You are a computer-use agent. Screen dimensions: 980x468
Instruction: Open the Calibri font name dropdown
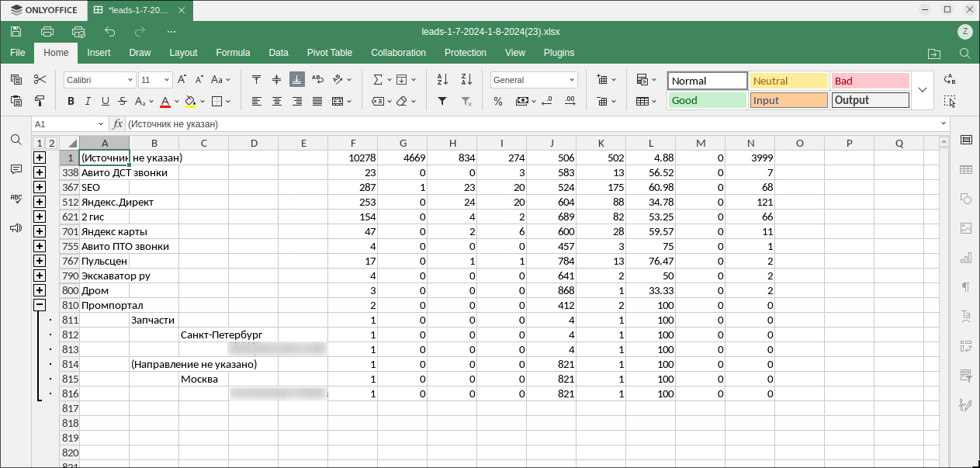click(x=99, y=80)
